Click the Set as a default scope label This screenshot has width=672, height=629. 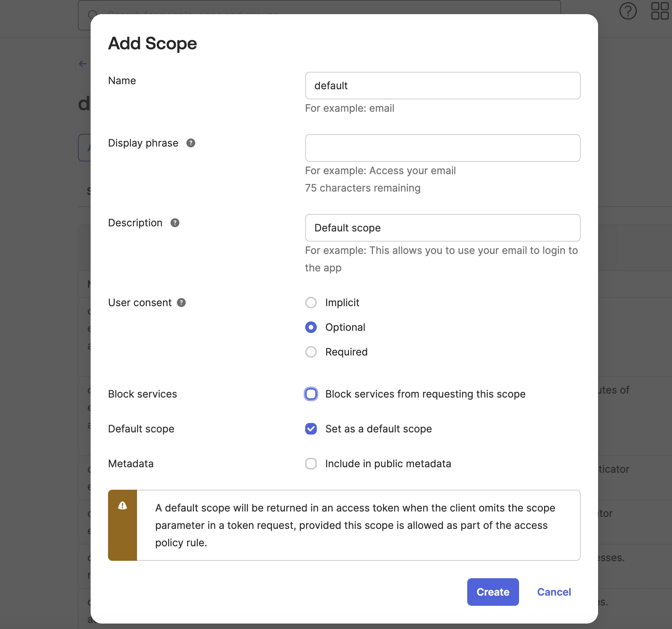(x=378, y=429)
